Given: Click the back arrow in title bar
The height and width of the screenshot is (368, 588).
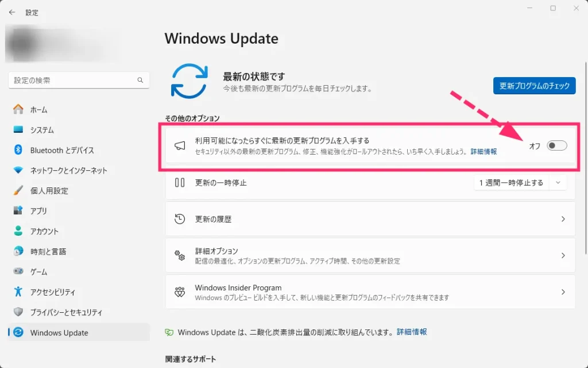Looking at the screenshot, I should [12, 13].
